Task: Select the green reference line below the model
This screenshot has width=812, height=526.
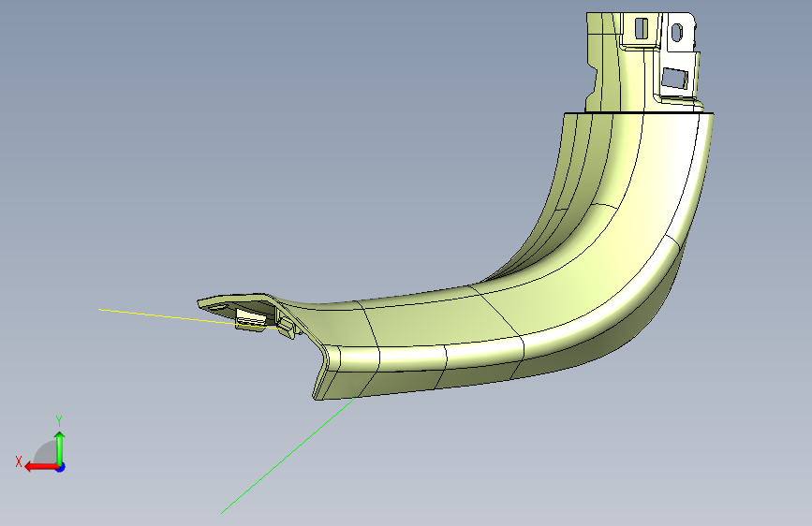Action: coord(289,455)
